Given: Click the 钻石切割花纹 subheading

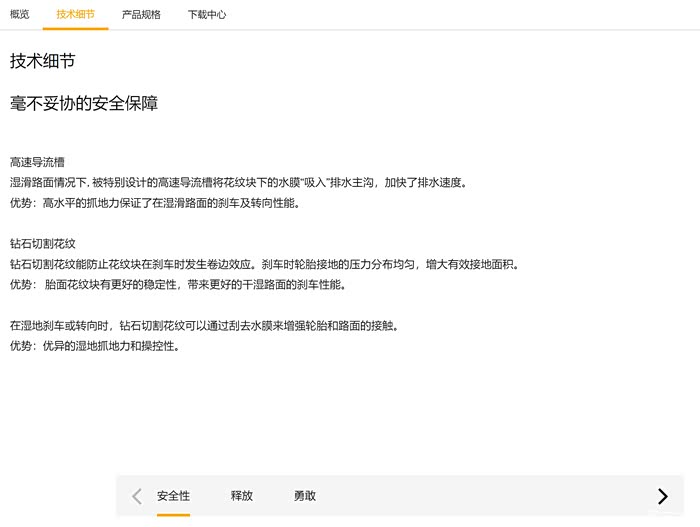Looking at the screenshot, I should coord(43,243).
